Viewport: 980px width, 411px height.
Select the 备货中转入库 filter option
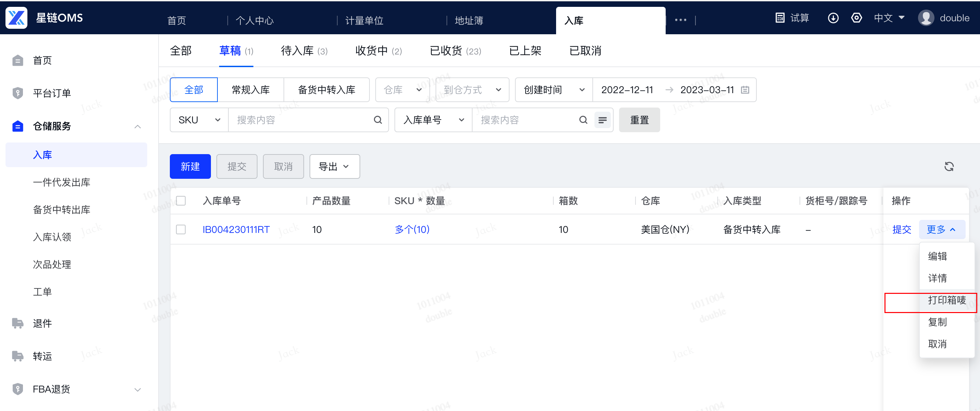(326, 90)
